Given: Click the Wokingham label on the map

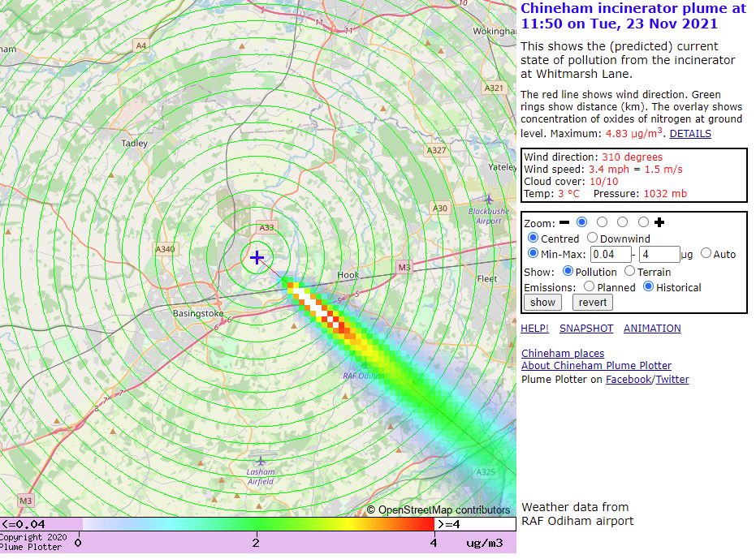Looking at the screenshot, I should click(494, 32).
